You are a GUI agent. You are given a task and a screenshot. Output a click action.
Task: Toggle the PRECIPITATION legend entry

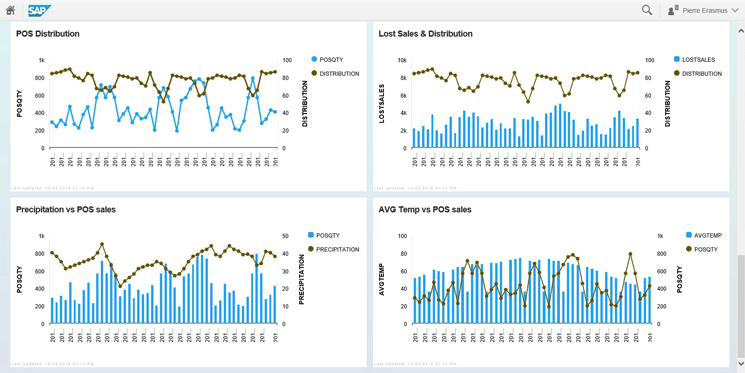[x=334, y=249]
